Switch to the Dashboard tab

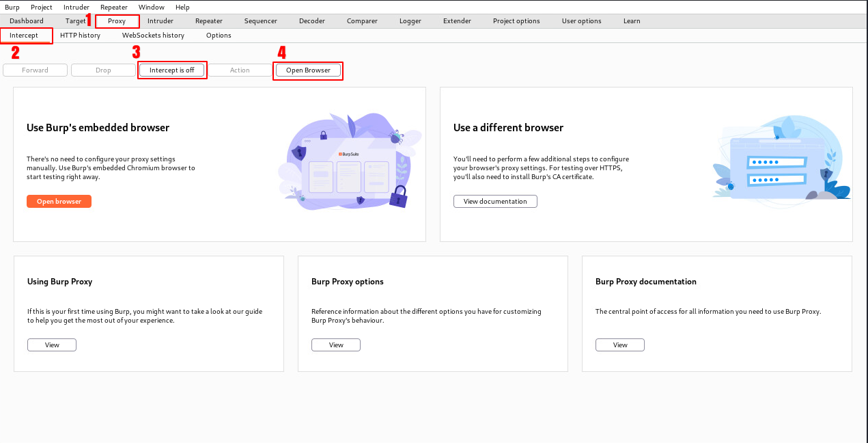(x=27, y=21)
